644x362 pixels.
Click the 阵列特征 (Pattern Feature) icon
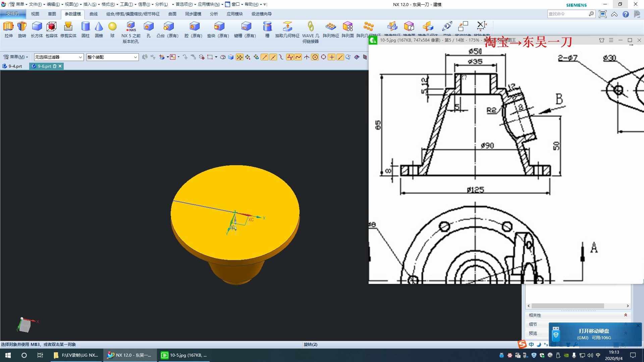(331, 27)
